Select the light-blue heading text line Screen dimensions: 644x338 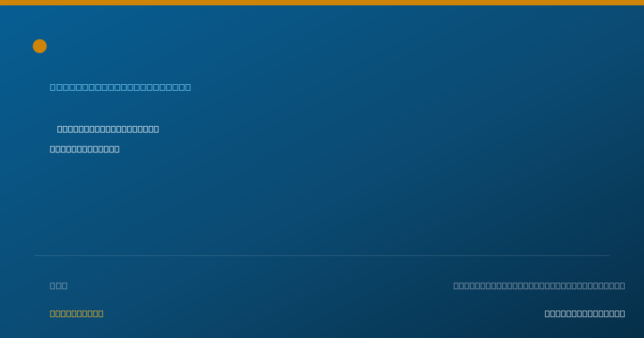pos(120,87)
